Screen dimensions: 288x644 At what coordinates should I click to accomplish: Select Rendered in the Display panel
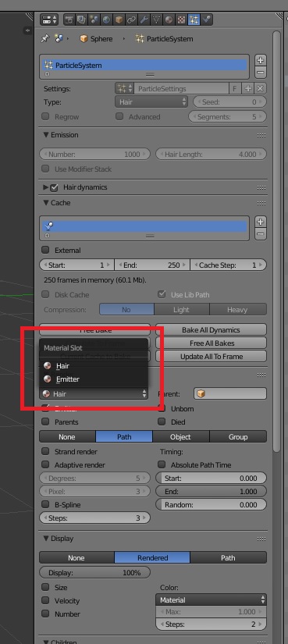coord(152,558)
